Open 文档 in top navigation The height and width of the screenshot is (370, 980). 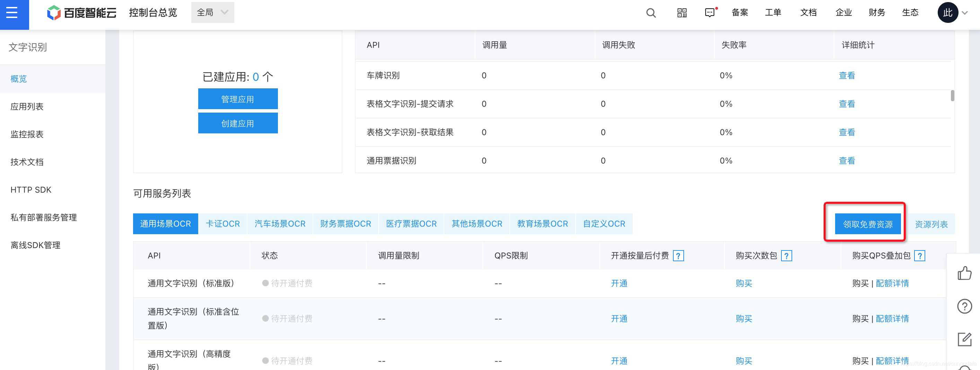point(808,12)
